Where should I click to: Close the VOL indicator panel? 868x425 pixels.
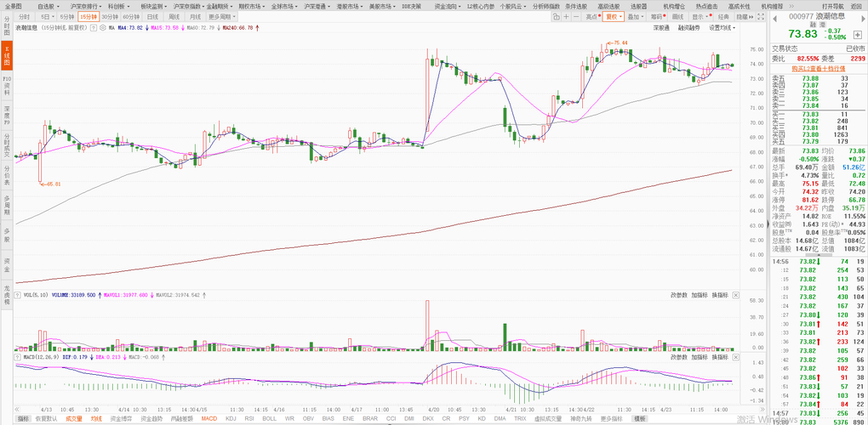point(735,295)
